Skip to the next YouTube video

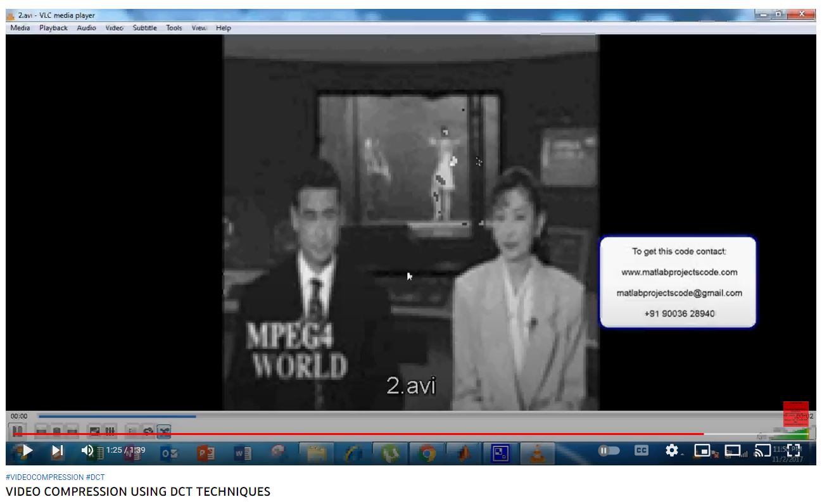tap(58, 451)
